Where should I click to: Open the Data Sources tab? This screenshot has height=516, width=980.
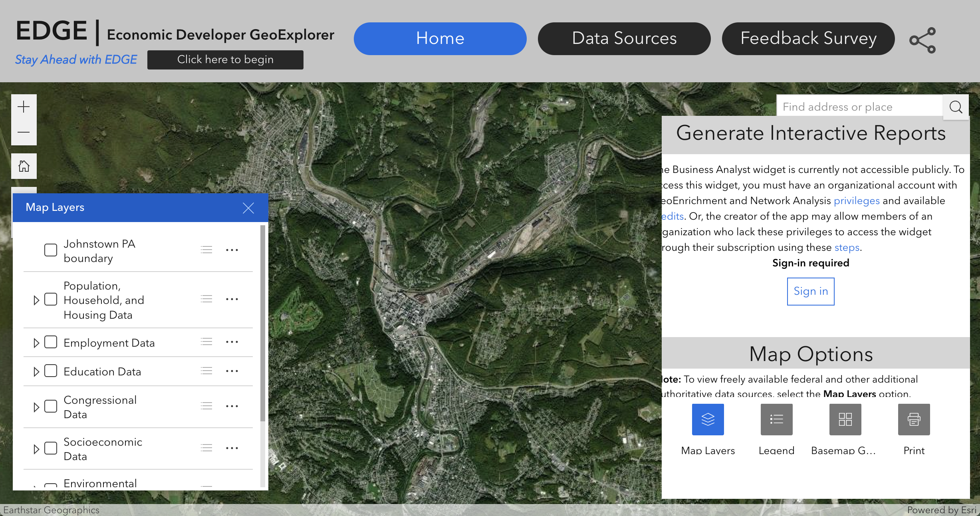624,39
